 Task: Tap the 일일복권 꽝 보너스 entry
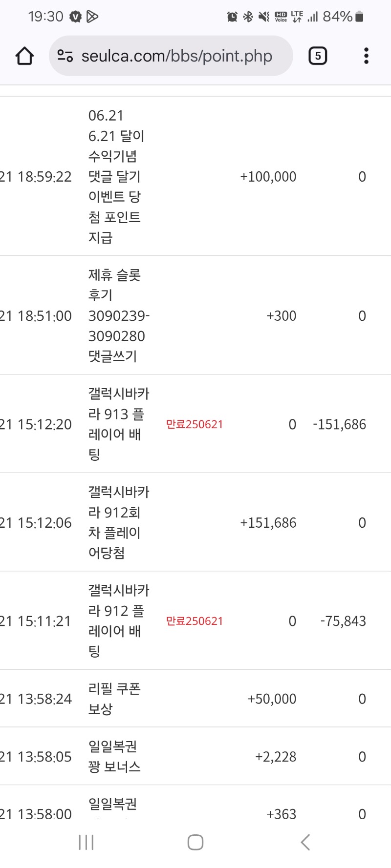(x=114, y=757)
